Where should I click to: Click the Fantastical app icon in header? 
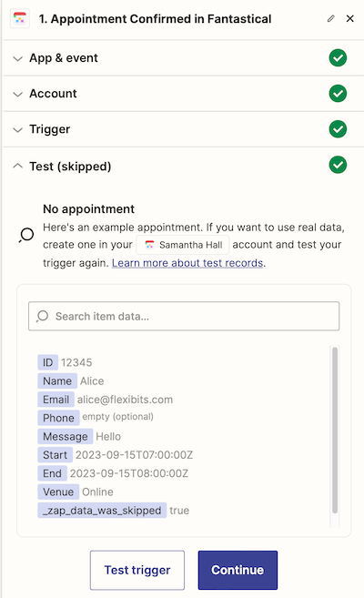point(19,19)
